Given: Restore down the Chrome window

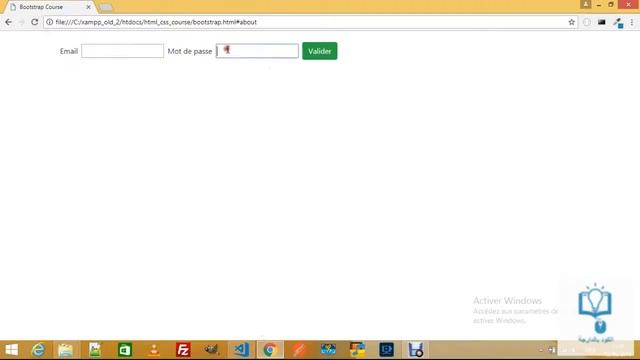Looking at the screenshot, I should [611, 4].
